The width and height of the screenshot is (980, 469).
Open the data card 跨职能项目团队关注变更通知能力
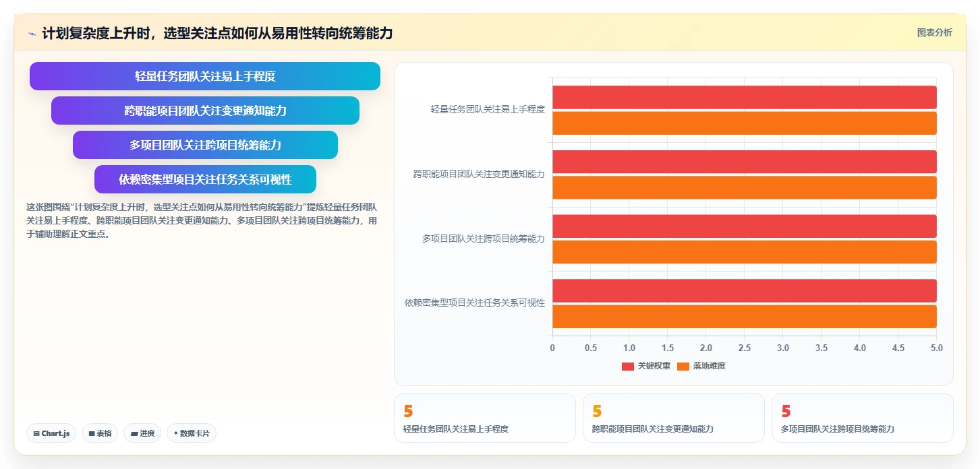673,418
